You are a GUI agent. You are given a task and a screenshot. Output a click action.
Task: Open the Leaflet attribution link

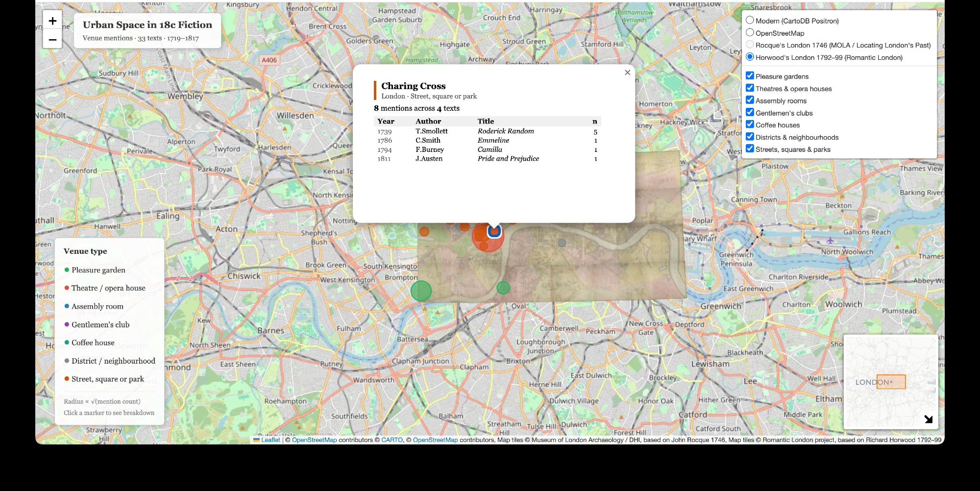(x=270, y=440)
